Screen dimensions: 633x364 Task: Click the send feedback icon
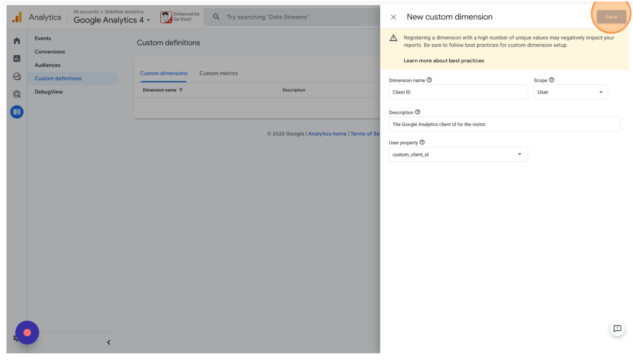(617, 329)
